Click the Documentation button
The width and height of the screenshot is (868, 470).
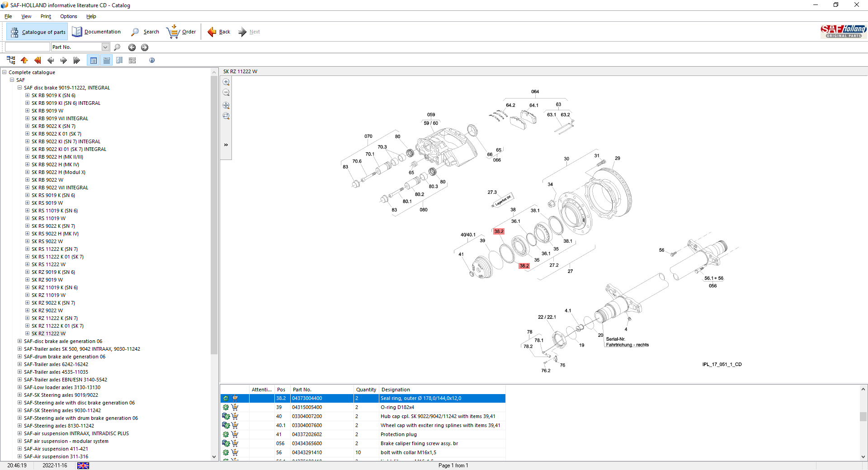(x=96, y=32)
